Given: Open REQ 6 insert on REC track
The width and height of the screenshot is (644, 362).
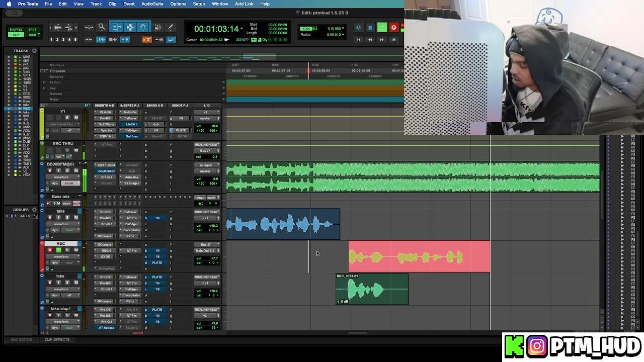Looking at the screenshot, I should (105, 250).
